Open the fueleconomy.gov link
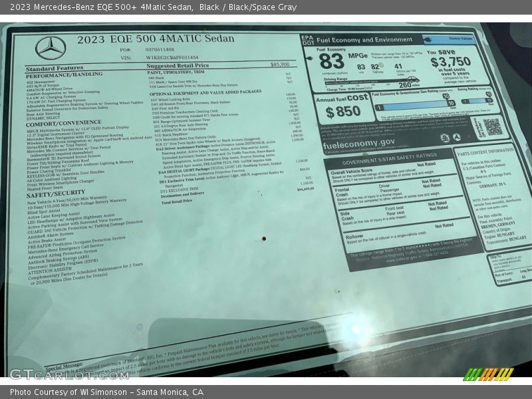 click(358, 144)
